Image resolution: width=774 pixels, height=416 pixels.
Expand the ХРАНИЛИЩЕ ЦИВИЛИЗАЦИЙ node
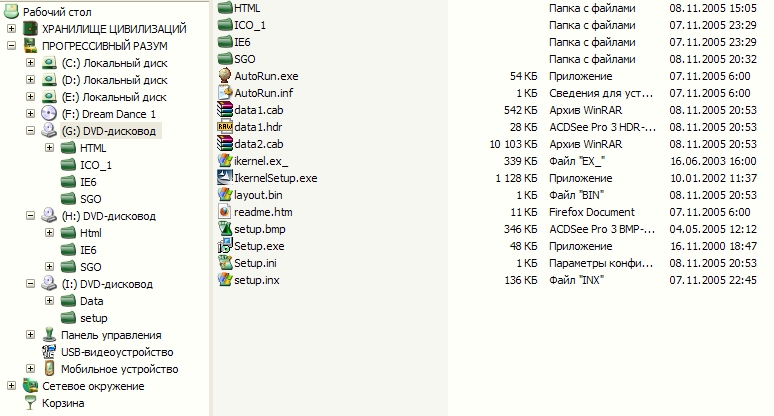(11, 29)
